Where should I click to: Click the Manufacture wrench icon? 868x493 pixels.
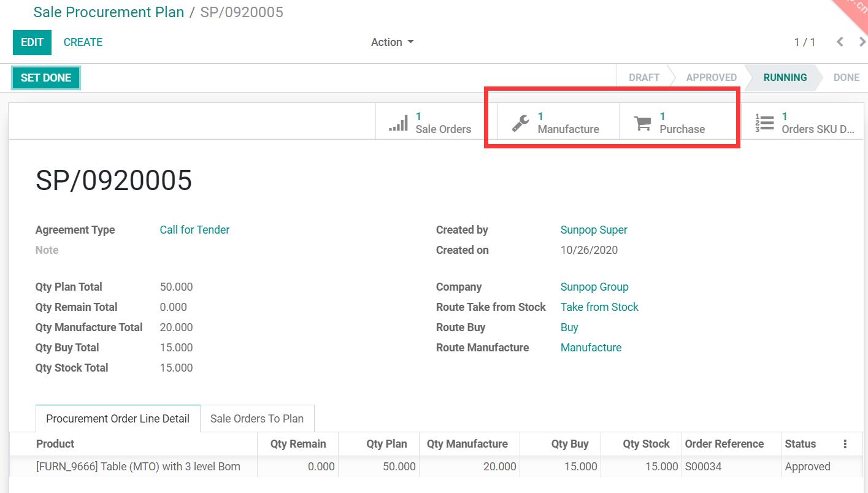[520, 123]
